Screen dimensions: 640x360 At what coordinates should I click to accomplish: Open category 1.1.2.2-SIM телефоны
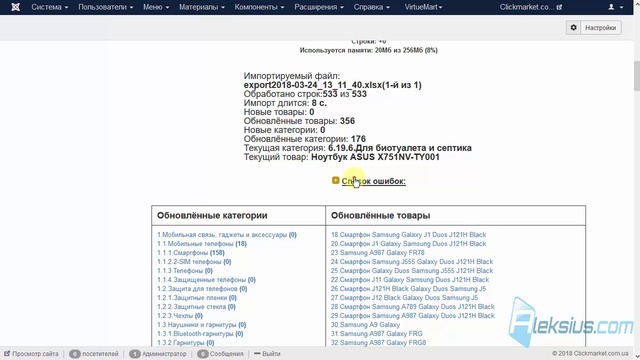[x=194, y=262]
